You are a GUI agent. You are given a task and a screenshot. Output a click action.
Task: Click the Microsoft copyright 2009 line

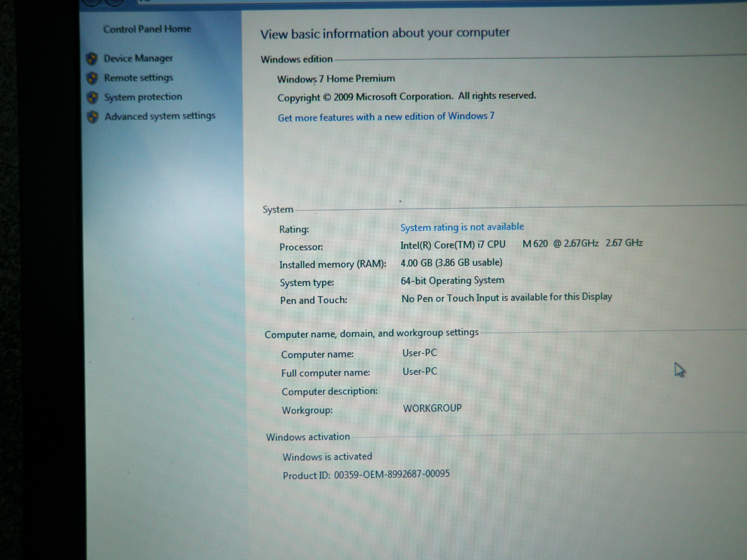[407, 97]
